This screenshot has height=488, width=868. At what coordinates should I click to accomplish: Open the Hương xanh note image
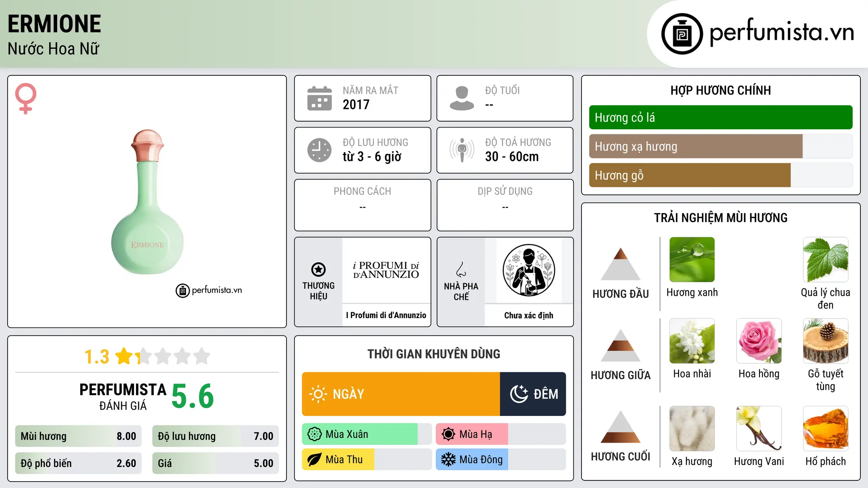(x=692, y=260)
